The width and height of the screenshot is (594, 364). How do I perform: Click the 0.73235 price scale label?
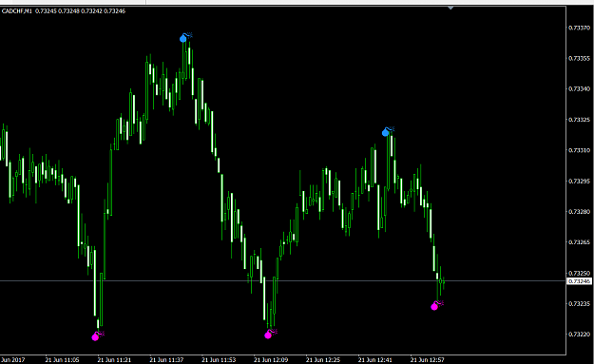click(x=579, y=303)
